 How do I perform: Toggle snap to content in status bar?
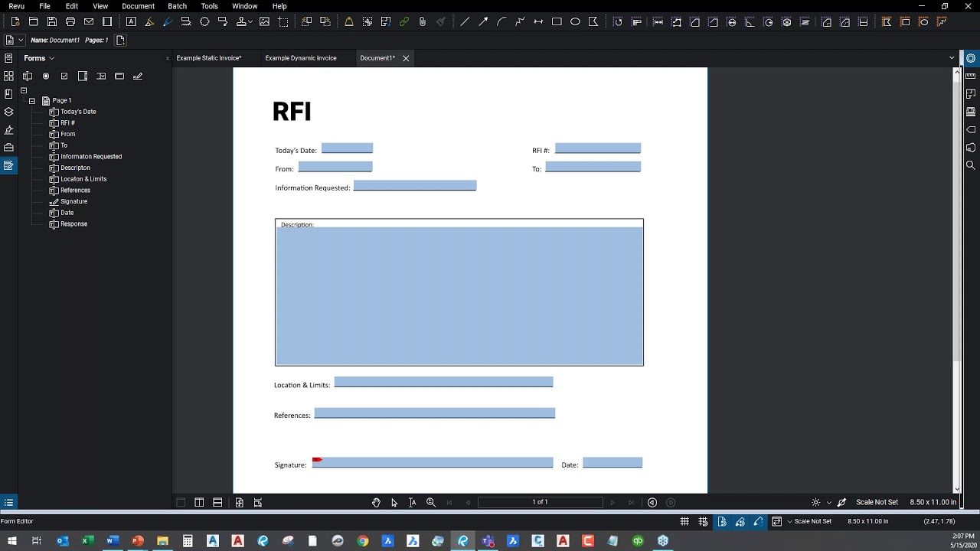[721, 521]
